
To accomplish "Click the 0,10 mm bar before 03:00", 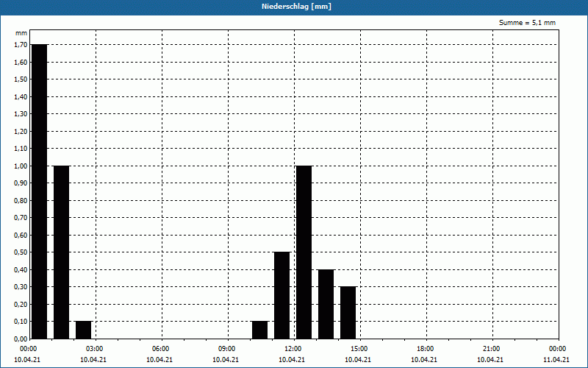I will [x=83, y=330].
